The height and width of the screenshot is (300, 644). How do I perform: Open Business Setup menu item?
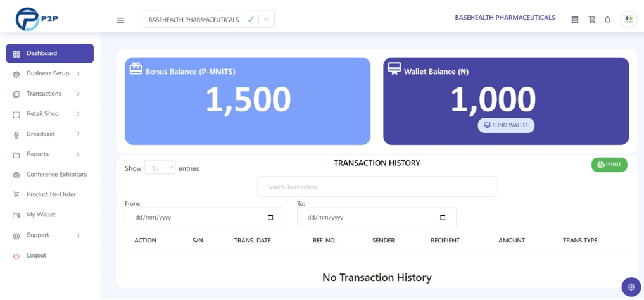pos(49,73)
